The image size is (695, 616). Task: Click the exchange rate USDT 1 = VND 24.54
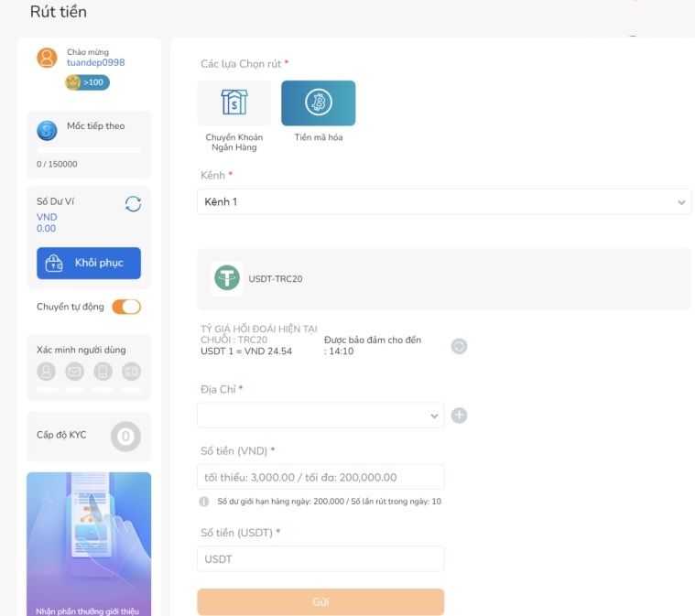point(246,351)
